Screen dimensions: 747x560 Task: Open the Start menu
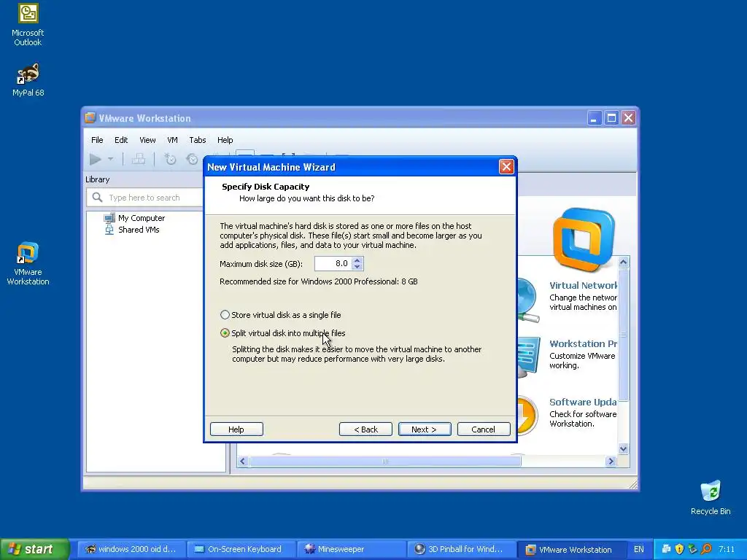click(34, 549)
